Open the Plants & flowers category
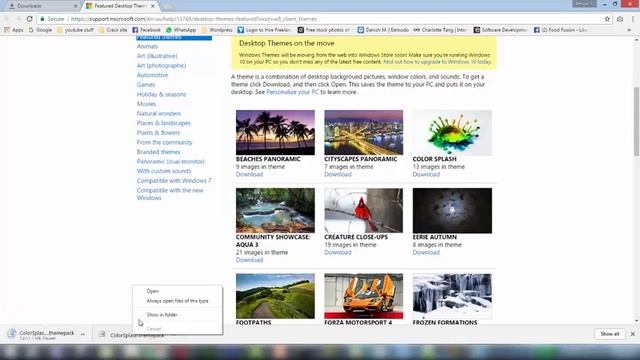This screenshot has width=640, height=360. 158,133
